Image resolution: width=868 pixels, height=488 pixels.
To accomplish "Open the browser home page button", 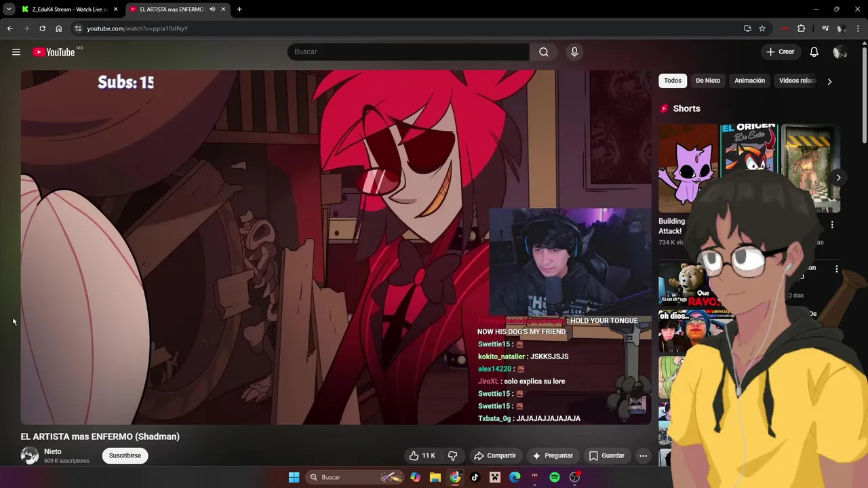I will 58,28.
